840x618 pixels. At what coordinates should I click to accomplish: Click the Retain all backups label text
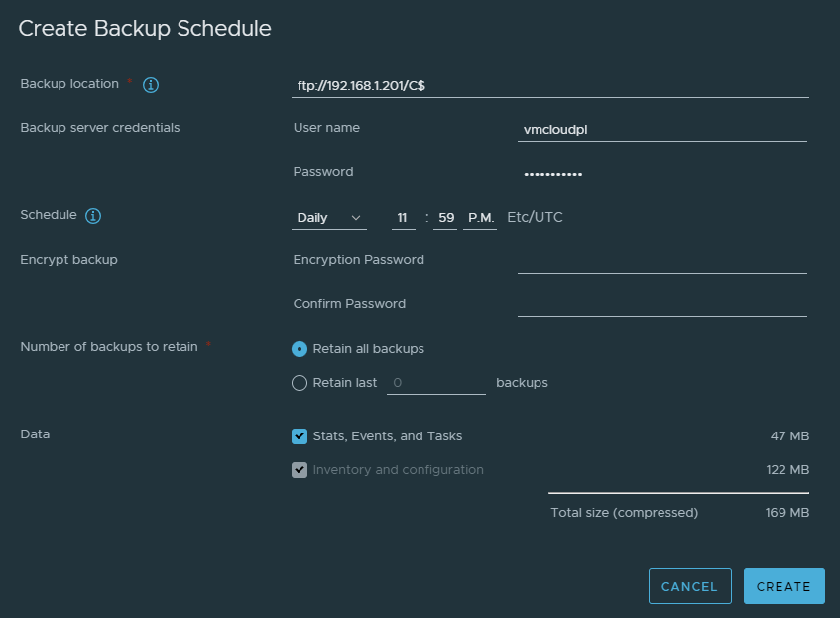[x=368, y=349]
